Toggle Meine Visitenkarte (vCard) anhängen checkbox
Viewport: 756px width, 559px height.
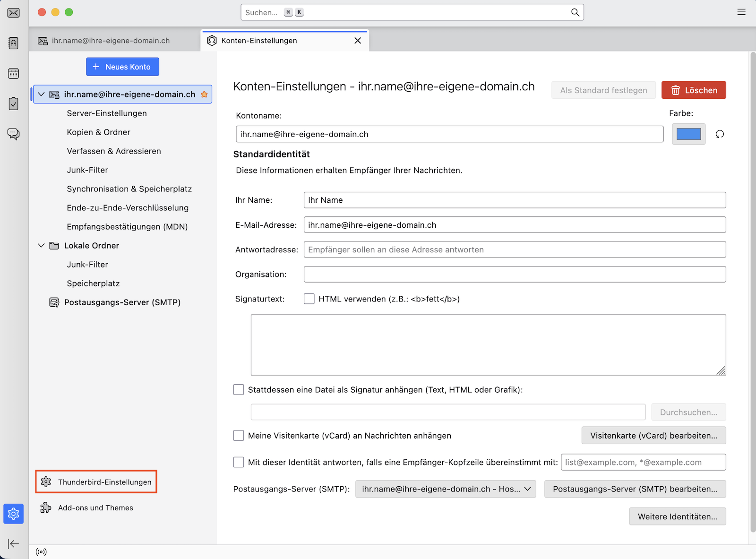(x=239, y=435)
